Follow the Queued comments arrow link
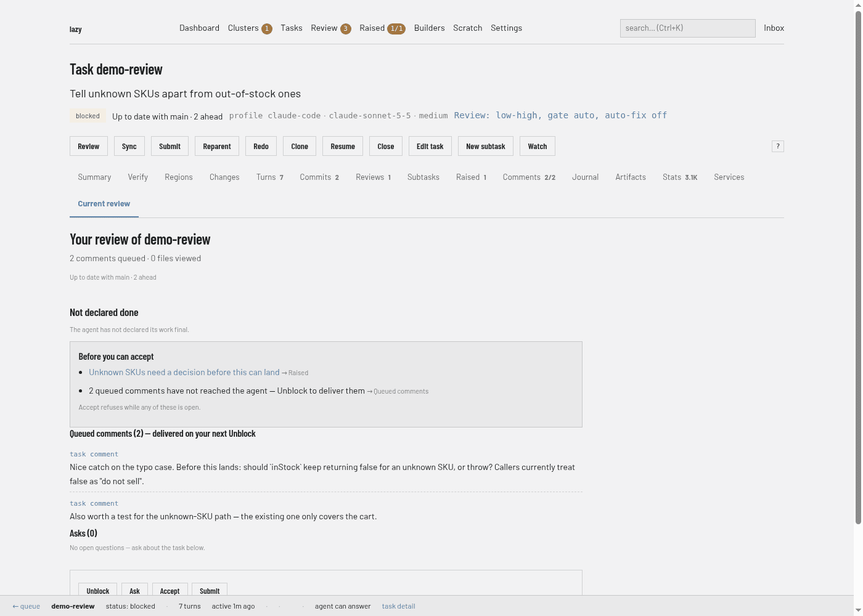The height and width of the screenshot is (616, 863). pyautogui.click(x=398, y=391)
